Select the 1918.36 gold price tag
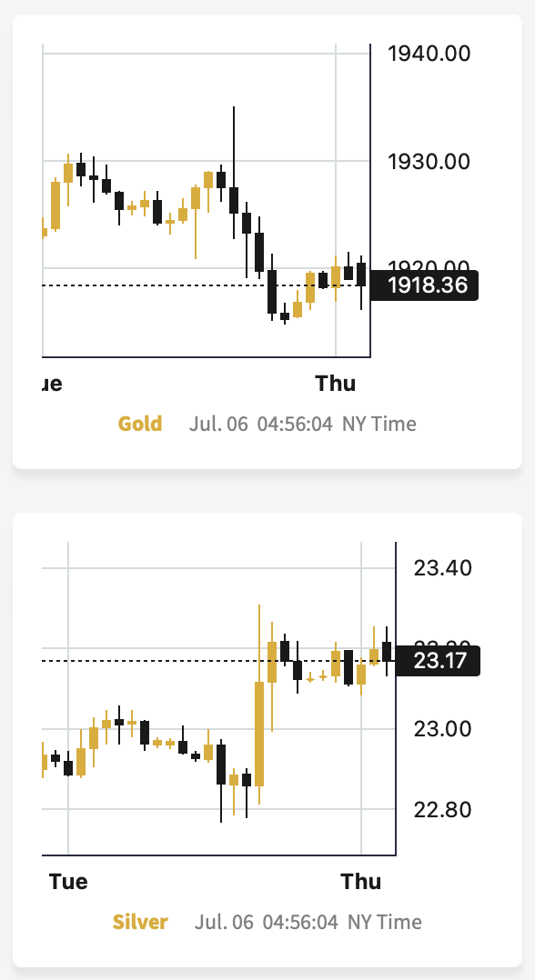Viewport: 535px width, 980px height. [x=424, y=285]
